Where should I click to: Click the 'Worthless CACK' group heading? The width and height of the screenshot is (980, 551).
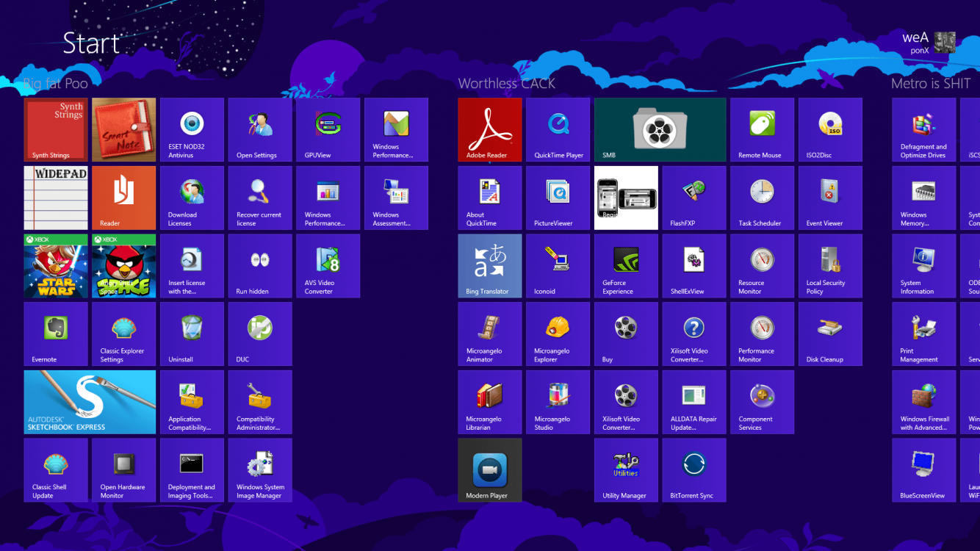pyautogui.click(x=507, y=83)
